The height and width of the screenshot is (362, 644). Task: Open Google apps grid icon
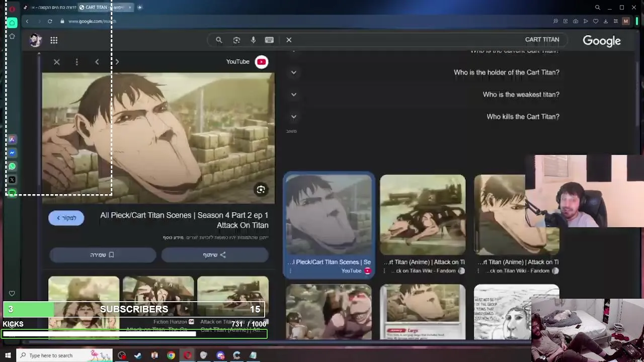click(54, 40)
